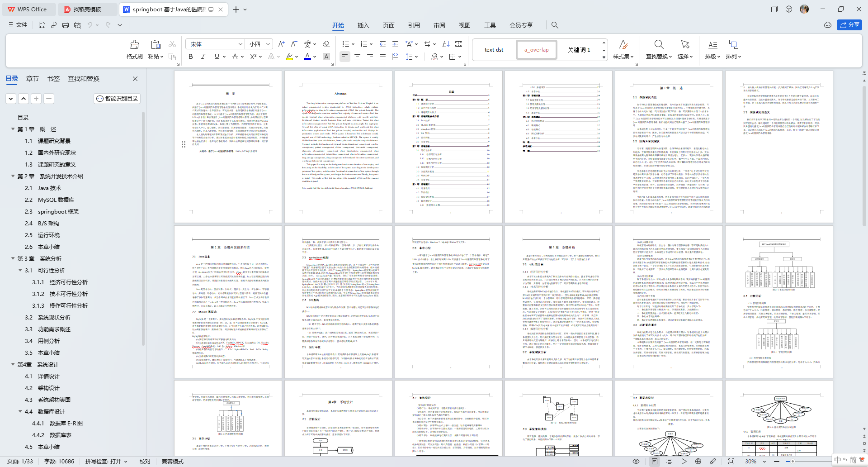Select justified text alignment
Image resolution: width=868 pixels, height=467 pixels.
coord(382,57)
